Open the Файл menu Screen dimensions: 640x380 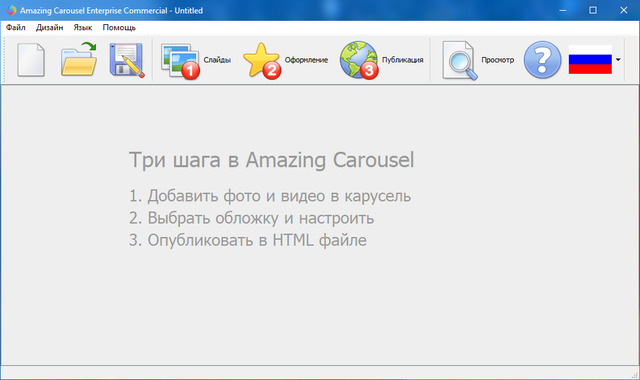coord(16,27)
